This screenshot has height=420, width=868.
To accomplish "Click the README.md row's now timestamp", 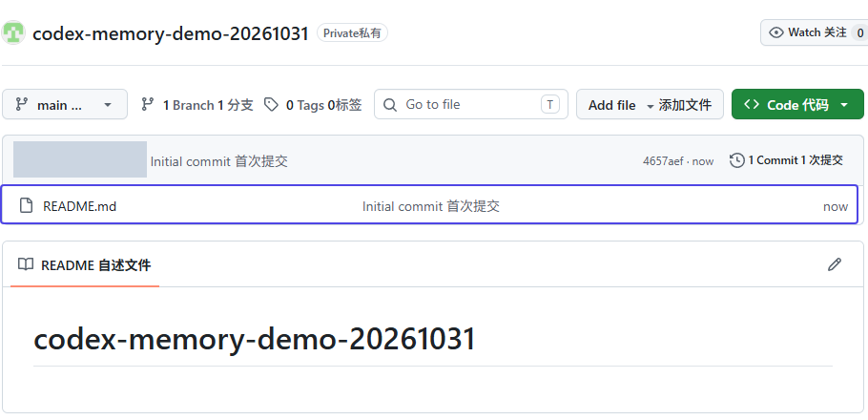I will [x=836, y=207].
